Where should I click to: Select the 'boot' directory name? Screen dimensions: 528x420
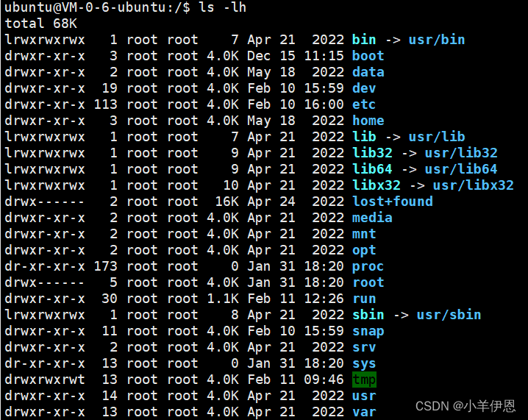[368, 56]
